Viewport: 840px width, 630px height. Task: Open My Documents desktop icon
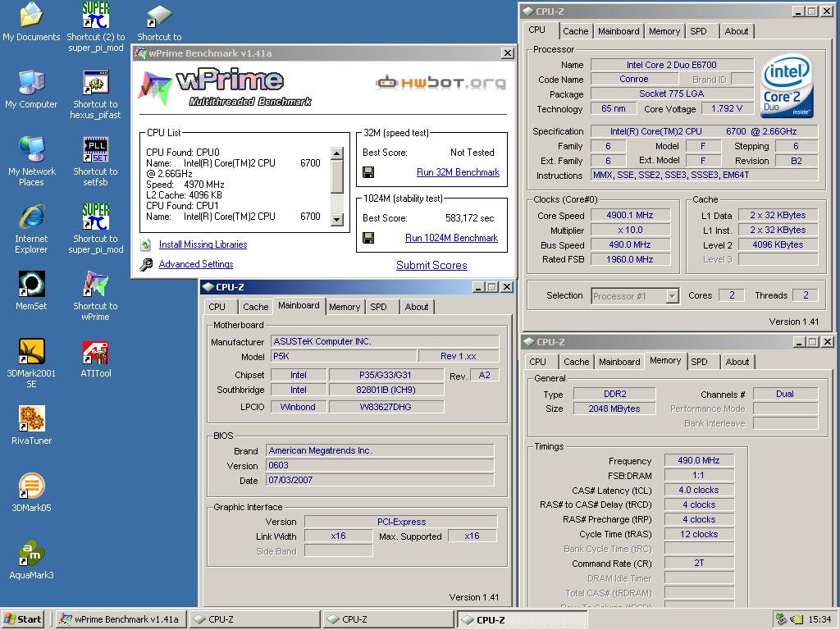(31, 21)
